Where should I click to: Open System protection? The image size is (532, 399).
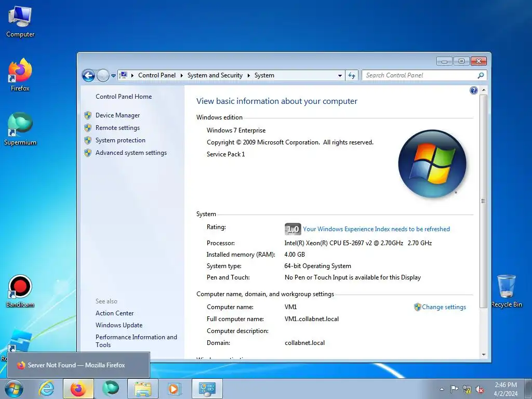tap(121, 140)
